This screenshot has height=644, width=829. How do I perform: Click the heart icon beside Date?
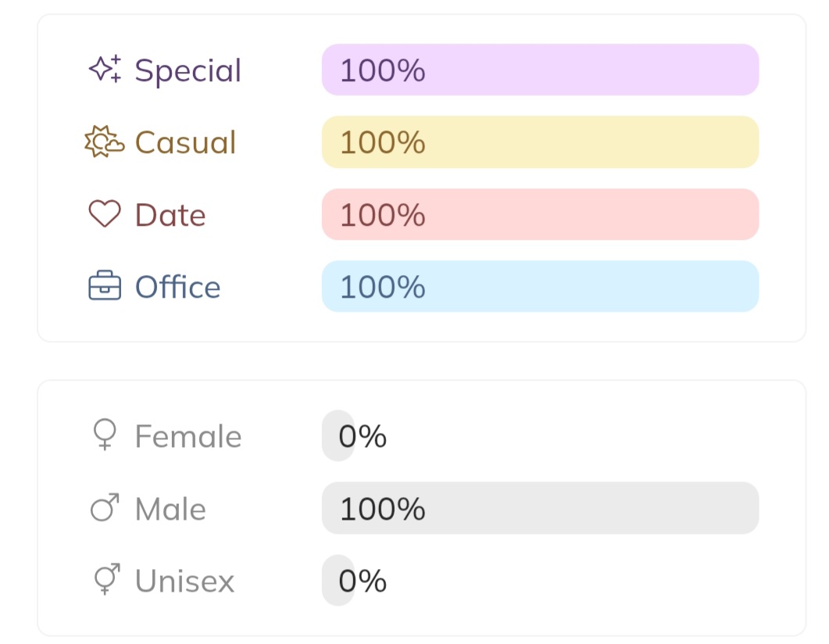point(105,214)
